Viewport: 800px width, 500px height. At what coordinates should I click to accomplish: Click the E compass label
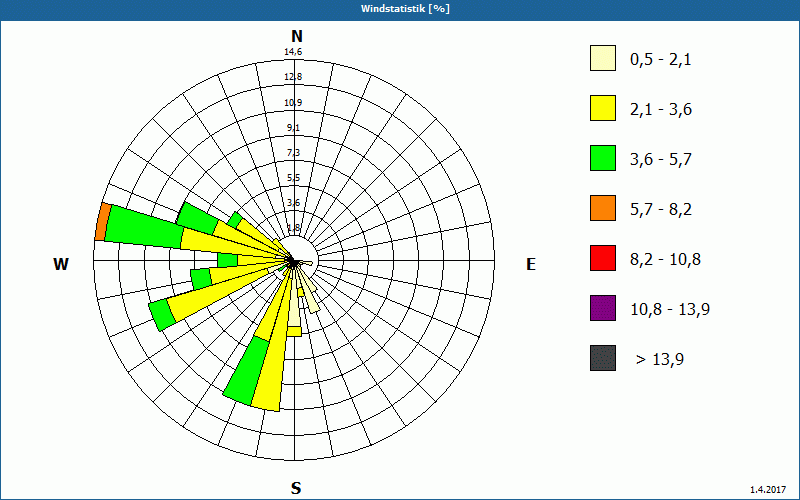531,264
